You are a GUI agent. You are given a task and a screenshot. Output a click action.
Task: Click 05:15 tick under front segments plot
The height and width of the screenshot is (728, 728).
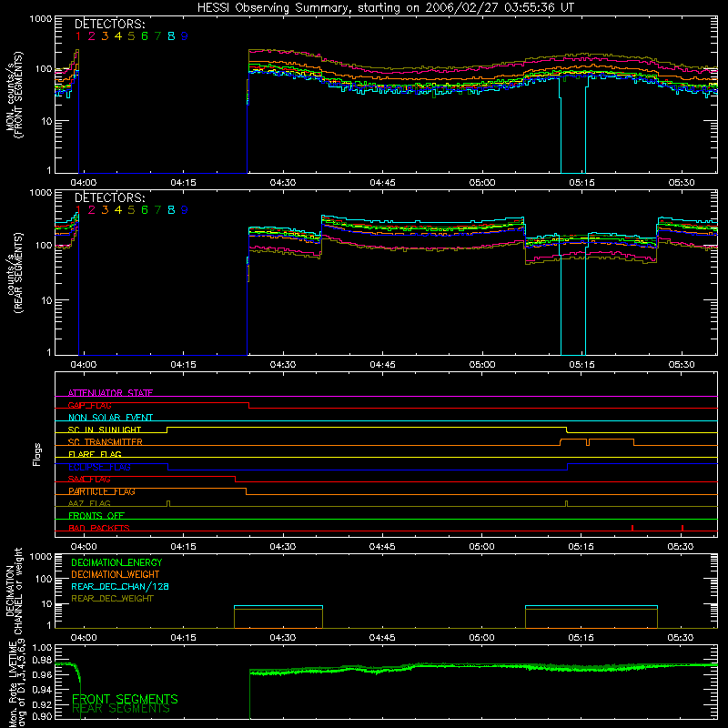[x=581, y=183]
